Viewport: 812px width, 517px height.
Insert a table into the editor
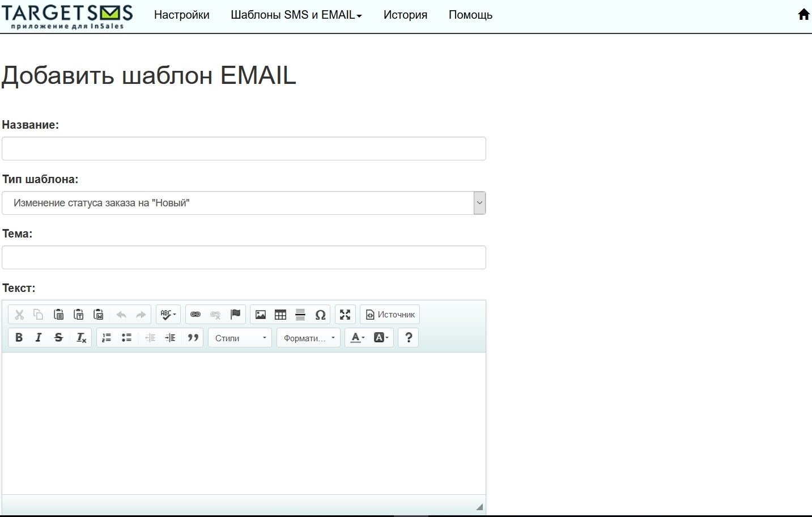coord(280,315)
